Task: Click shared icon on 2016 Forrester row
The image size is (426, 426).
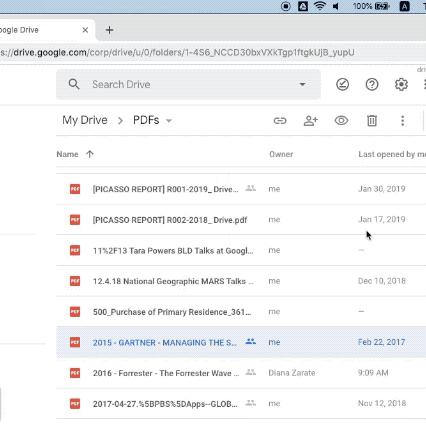Action: [x=251, y=372]
